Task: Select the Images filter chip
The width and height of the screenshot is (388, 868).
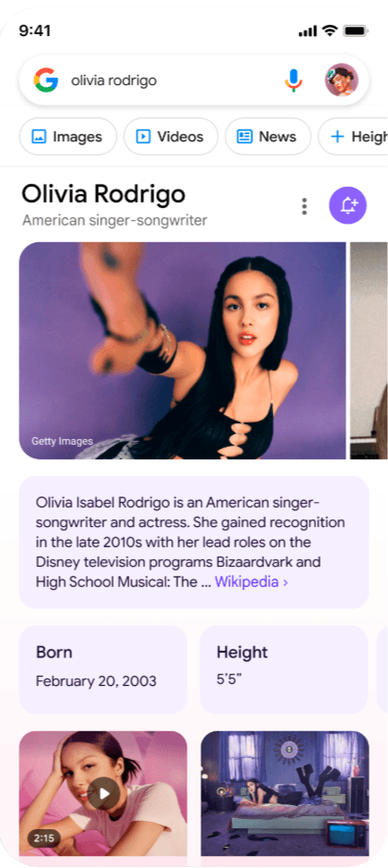Action: click(x=68, y=137)
